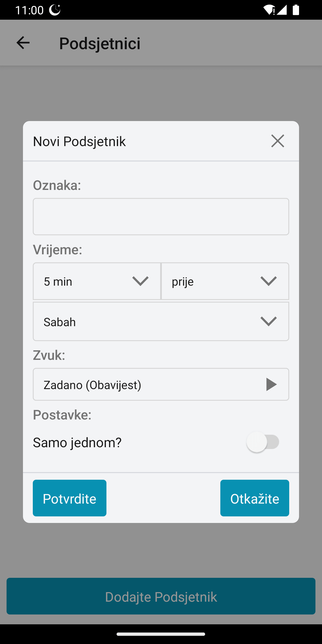Tap the back arrow icon
Screen dimensions: 322x644
[23, 43]
